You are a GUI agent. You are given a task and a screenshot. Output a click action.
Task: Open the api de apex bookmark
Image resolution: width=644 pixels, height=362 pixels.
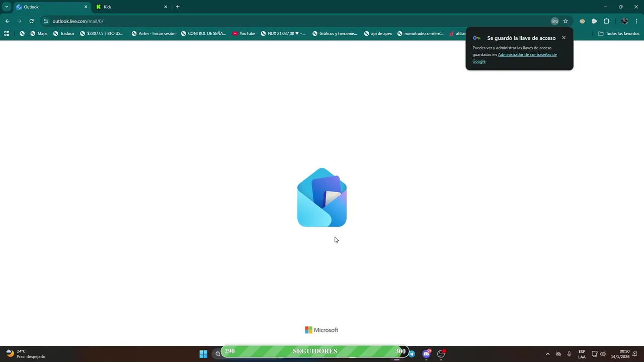(378, 34)
